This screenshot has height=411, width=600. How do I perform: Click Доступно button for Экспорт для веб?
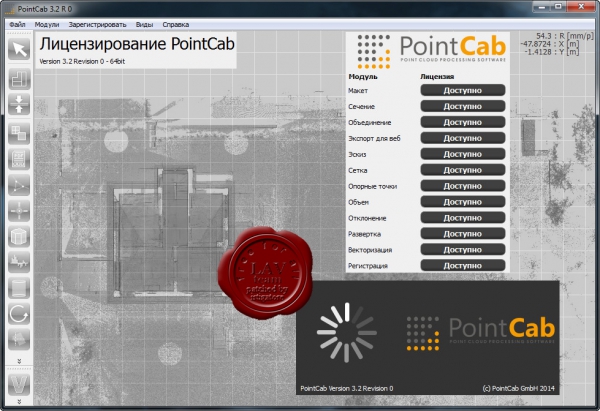click(463, 138)
